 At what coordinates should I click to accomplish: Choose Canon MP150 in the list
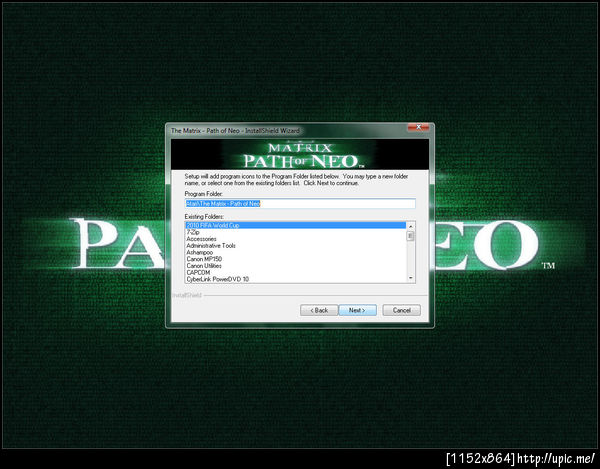pos(295,259)
